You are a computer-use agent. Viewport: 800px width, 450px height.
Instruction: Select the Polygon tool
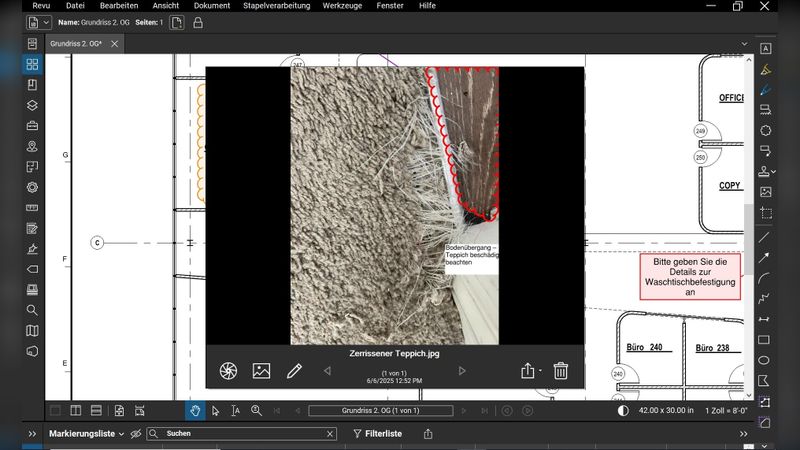pyautogui.click(x=764, y=381)
